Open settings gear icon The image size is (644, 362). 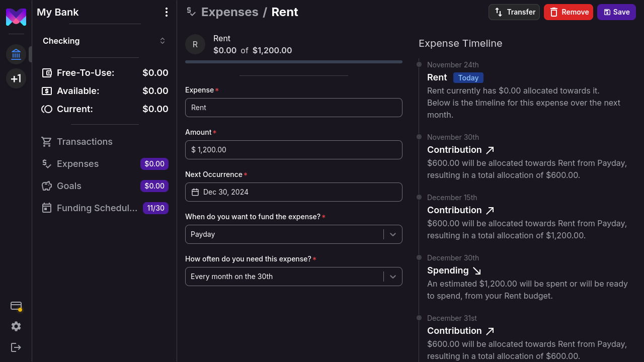(x=16, y=326)
